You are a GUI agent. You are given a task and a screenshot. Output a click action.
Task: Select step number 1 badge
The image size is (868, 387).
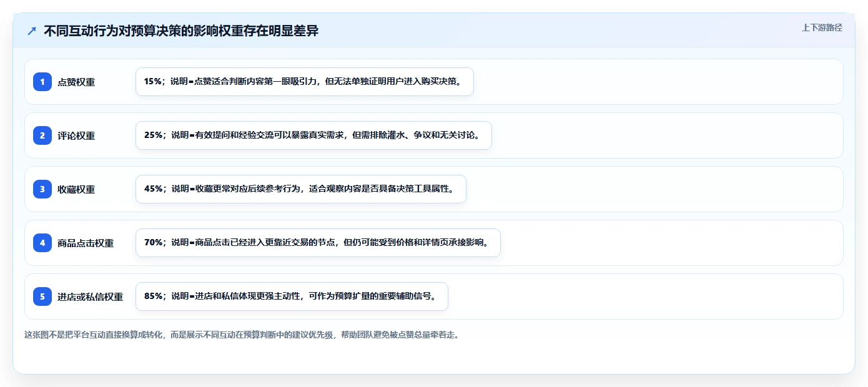pos(42,82)
